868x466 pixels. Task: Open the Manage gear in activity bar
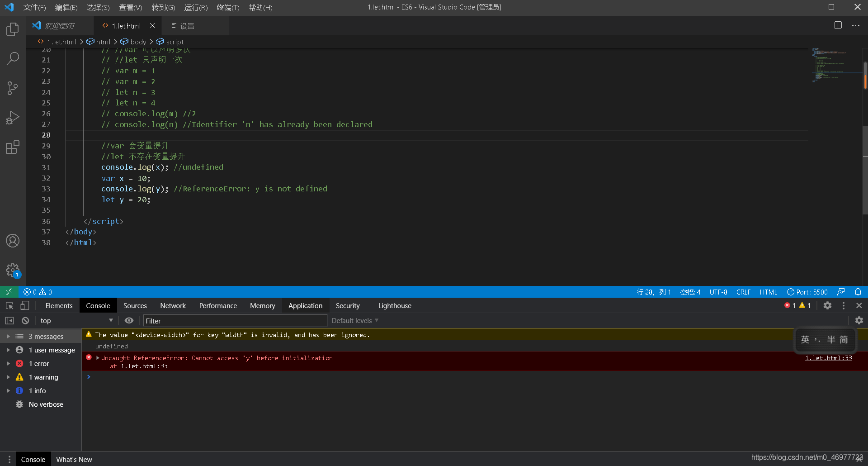pyautogui.click(x=13, y=271)
